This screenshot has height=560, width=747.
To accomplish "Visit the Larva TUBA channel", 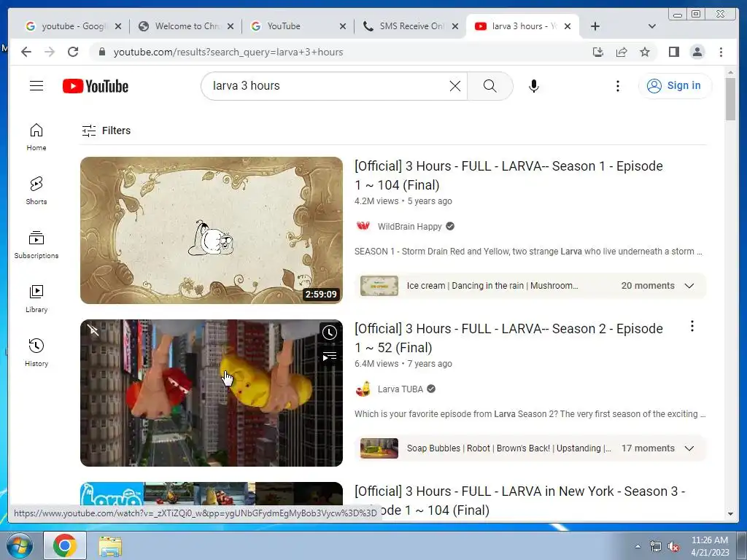I will 400,389.
